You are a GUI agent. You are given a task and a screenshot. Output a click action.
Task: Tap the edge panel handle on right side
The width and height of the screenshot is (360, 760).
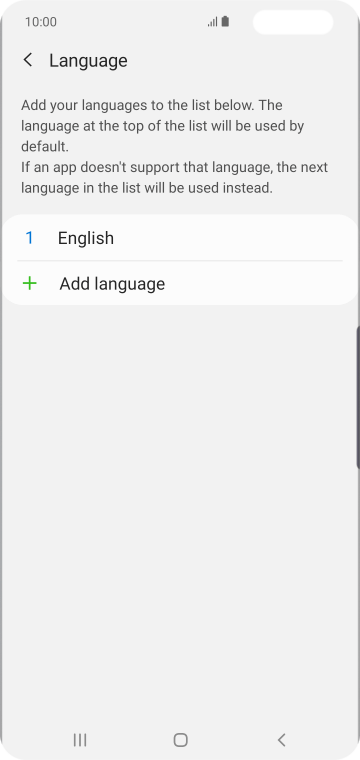pyautogui.click(x=358, y=397)
